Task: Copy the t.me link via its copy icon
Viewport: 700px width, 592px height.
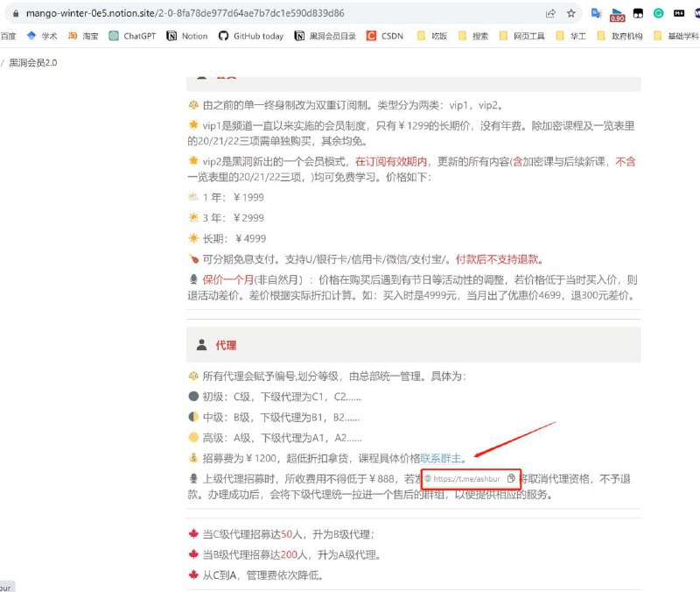Action: click(x=510, y=479)
